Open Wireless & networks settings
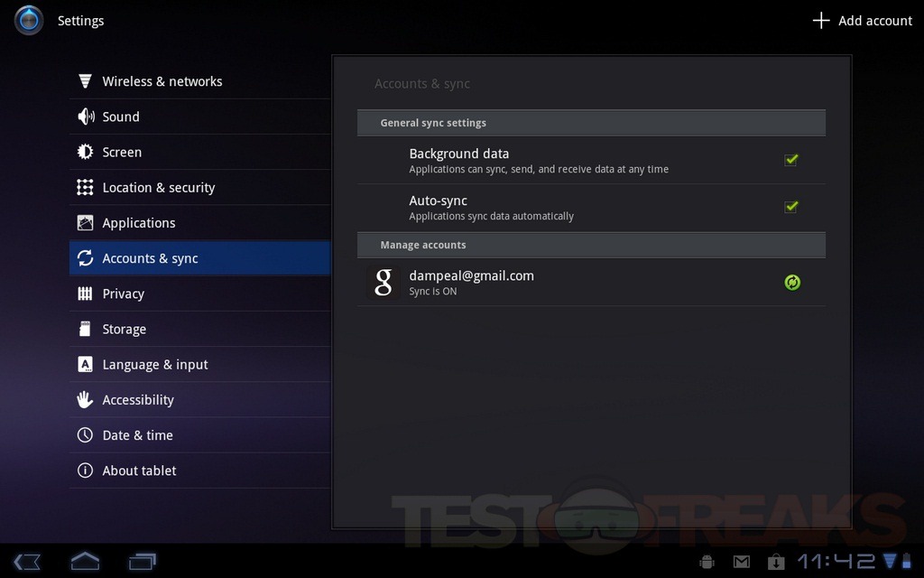Image resolution: width=924 pixels, height=578 pixels. [x=162, y=81]
